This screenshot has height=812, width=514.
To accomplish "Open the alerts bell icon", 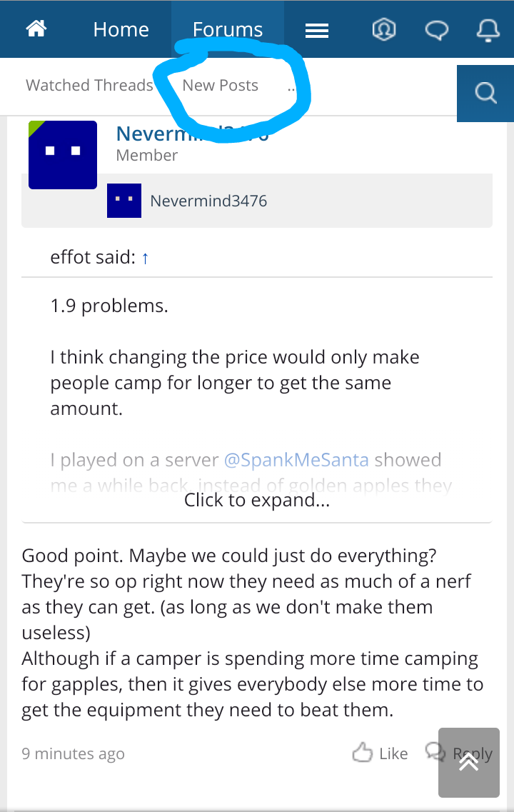I will pos(488,30).
